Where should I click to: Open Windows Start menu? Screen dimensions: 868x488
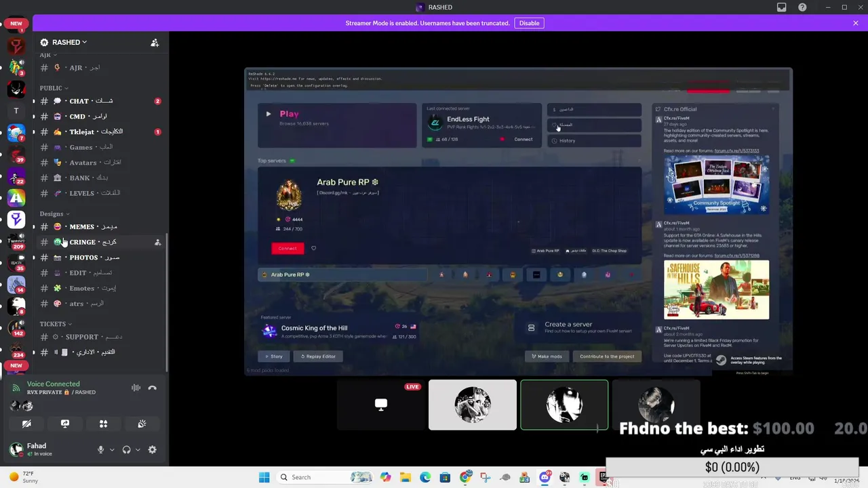[x=264, y=477]
